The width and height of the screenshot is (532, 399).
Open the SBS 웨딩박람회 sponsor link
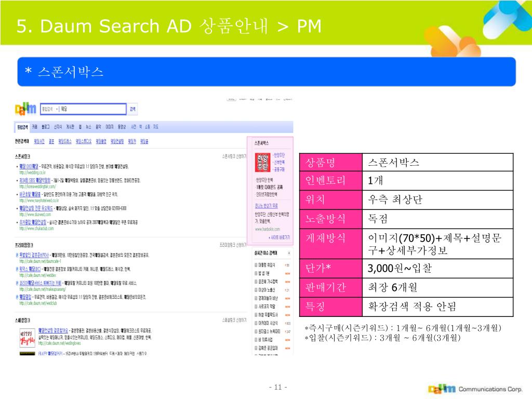point(35,180)
